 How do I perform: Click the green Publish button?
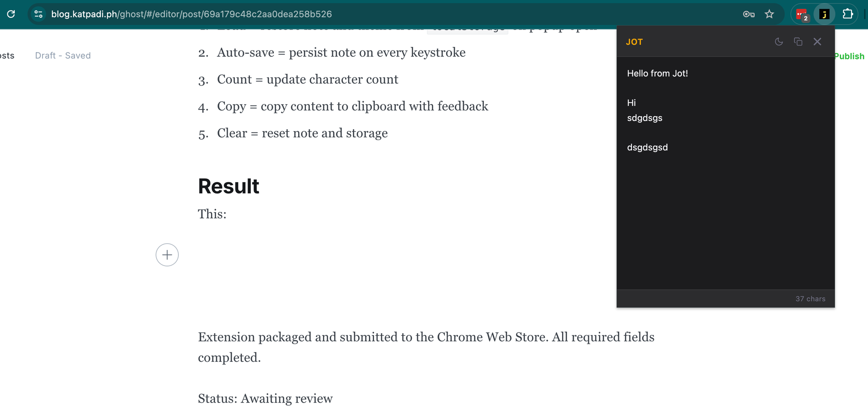coord(849,56)
